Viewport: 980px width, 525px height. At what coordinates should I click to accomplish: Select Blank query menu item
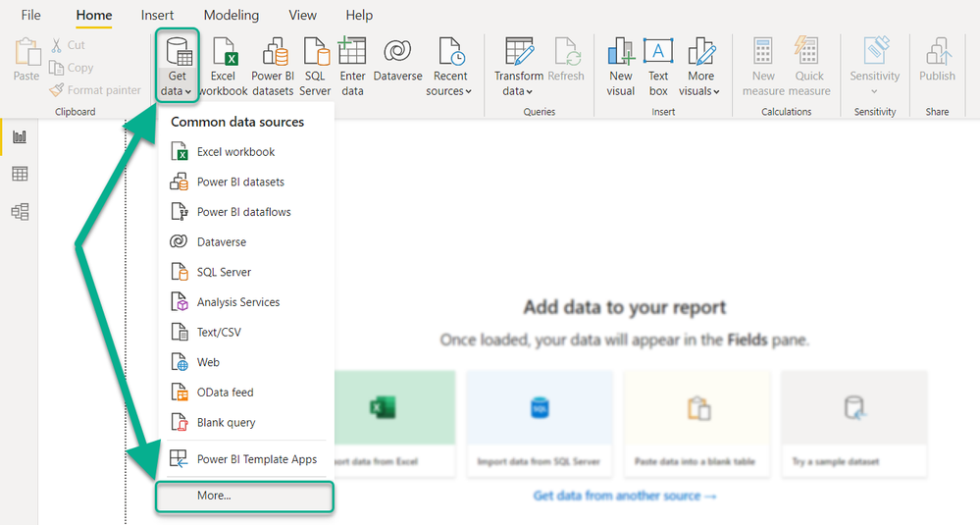pos(246,423)
